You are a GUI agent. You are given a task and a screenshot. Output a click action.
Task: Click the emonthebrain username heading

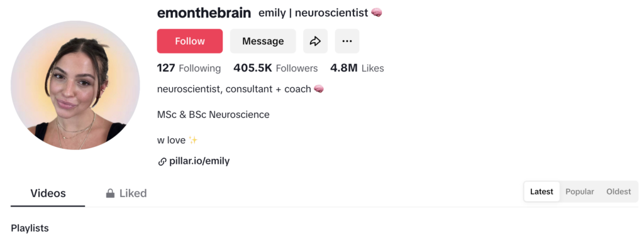click(x=204, y=13)
